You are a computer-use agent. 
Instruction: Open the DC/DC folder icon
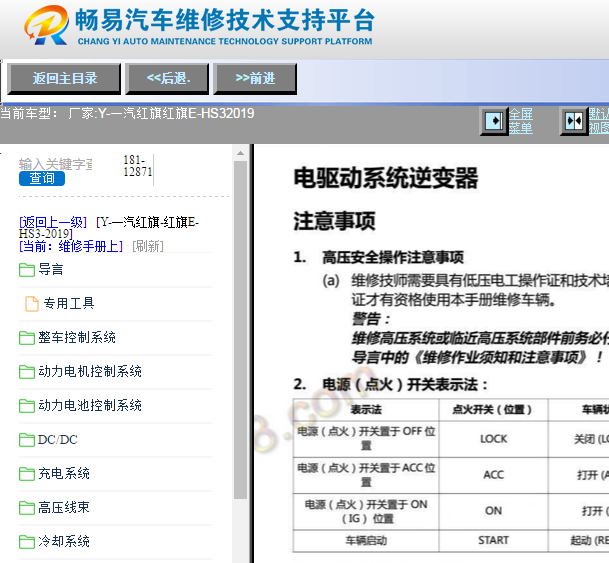[x=27, y=440]
